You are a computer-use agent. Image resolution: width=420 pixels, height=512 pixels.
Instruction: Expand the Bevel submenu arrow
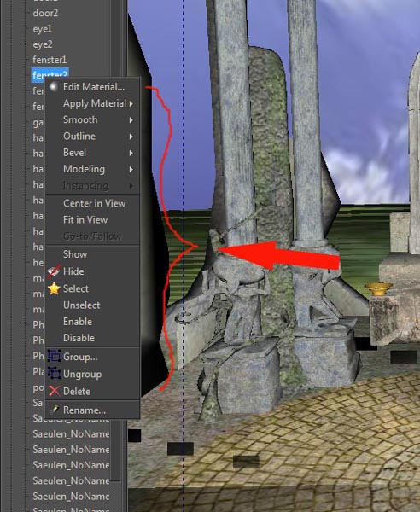131,153
